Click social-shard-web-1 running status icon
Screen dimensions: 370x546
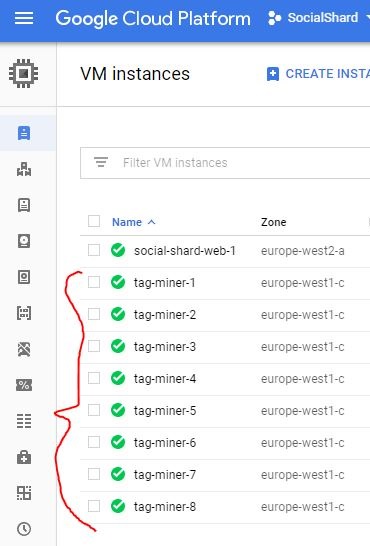point(118,250)
